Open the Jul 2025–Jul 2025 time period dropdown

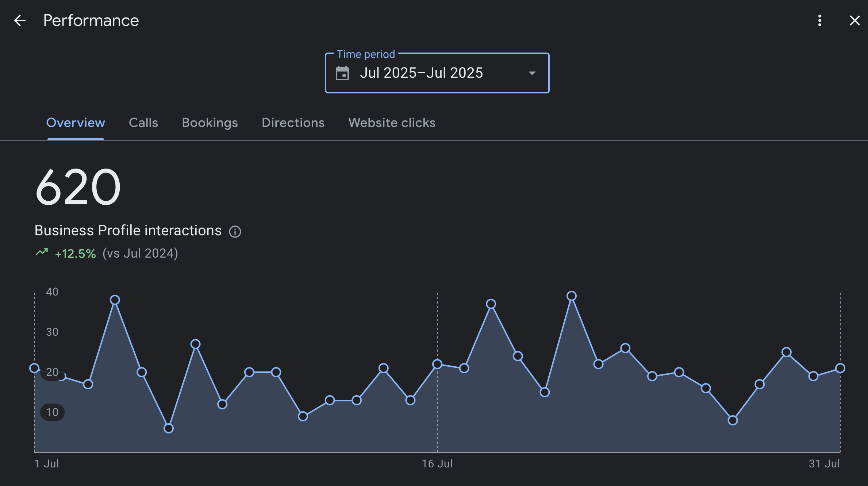coord(422,73)
